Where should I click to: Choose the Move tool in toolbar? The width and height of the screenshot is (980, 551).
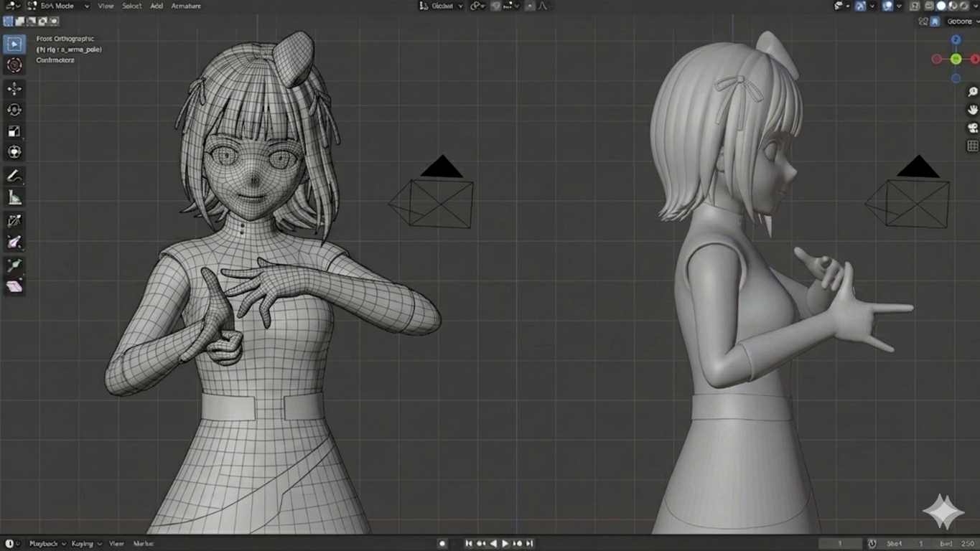14,88
